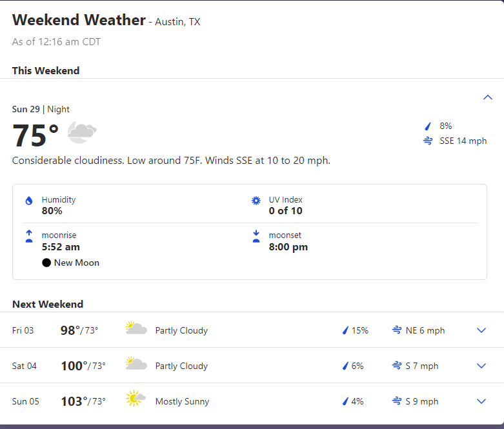
Task: Click the raindrop icon next to 15%
Action: tap(345, 330)
